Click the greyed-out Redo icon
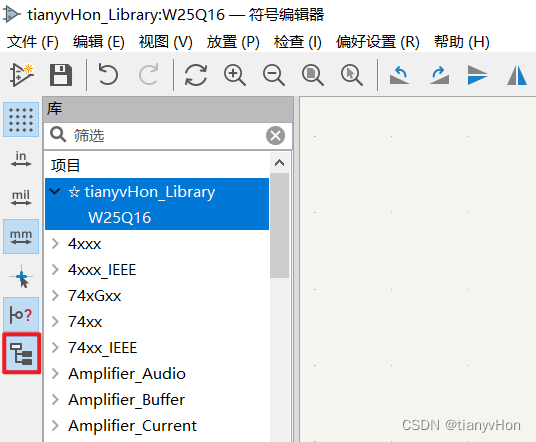Image resolution: width=536 pixels, height=442 pixels. click(x=149, y=75)
